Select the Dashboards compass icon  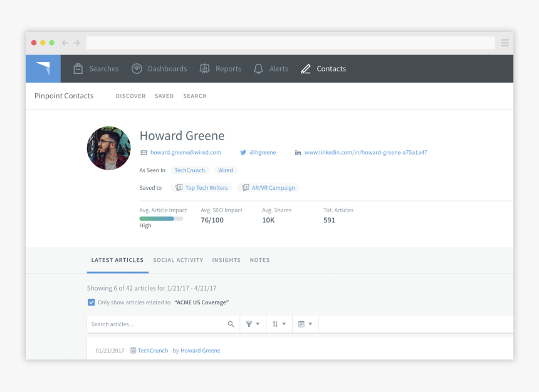coord(136,69)
